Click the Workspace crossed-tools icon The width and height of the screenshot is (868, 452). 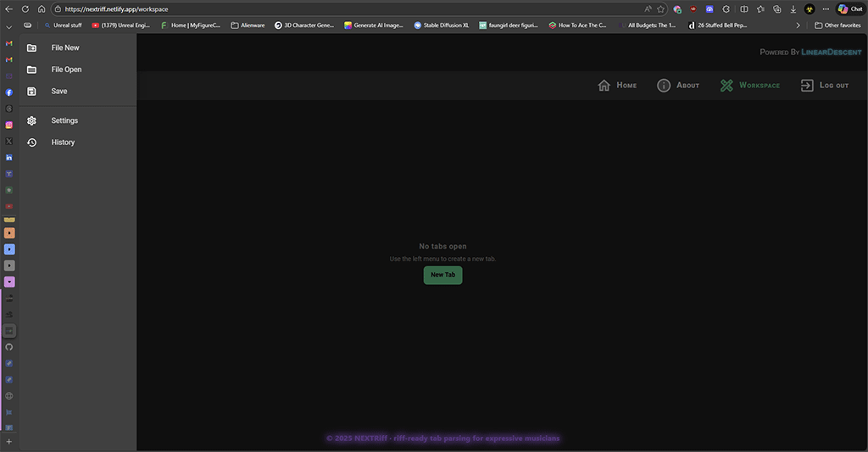pyautogui.click(x=726, y=85)
